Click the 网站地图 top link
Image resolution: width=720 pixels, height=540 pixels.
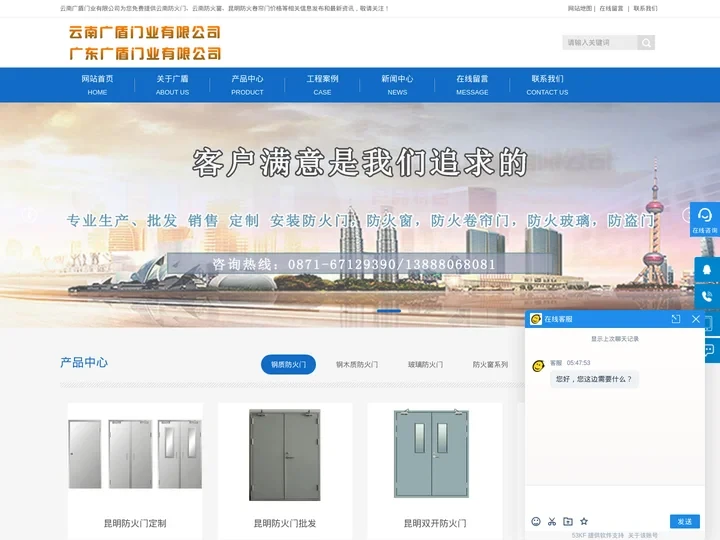(x=579, y=8)
